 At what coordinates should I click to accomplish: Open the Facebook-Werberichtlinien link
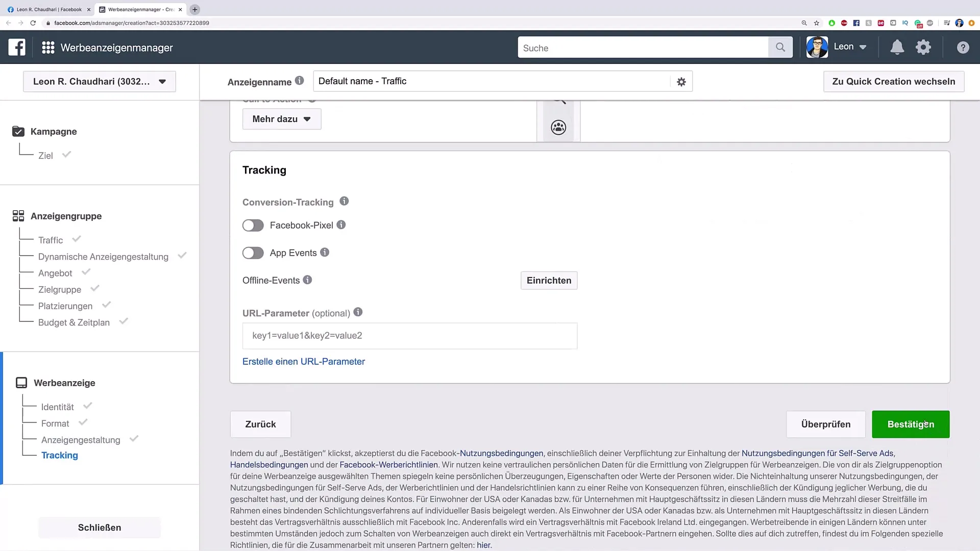(388, 465)
